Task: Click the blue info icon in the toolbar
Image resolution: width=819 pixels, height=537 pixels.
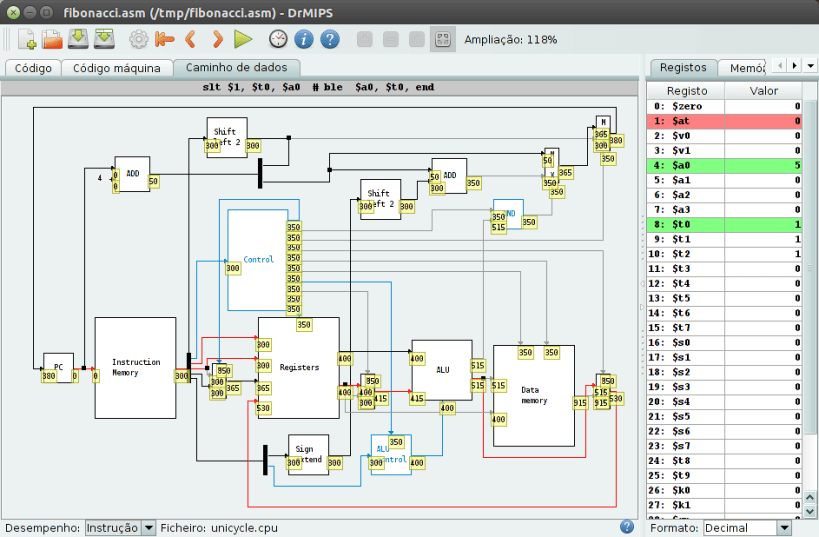Action: (x=304, y=40)
